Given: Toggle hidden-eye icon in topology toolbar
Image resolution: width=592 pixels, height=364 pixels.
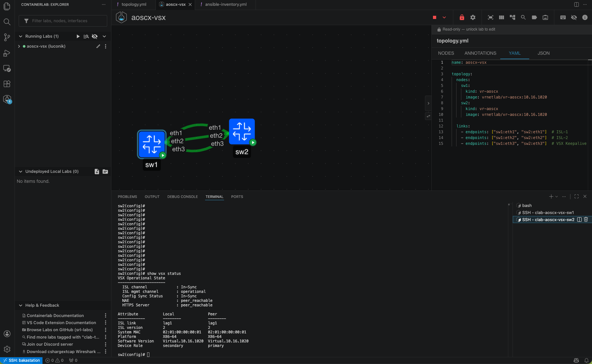Looking at the screenshot, I should point(574,17).
